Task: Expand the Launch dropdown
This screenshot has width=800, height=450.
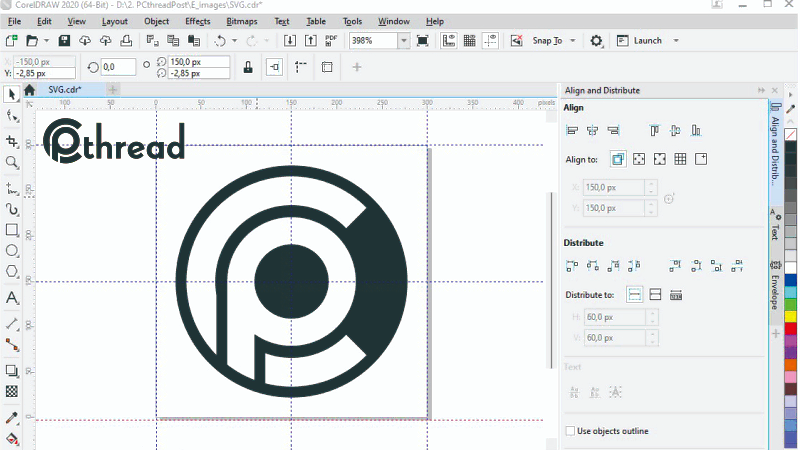Action: [676, 41]
